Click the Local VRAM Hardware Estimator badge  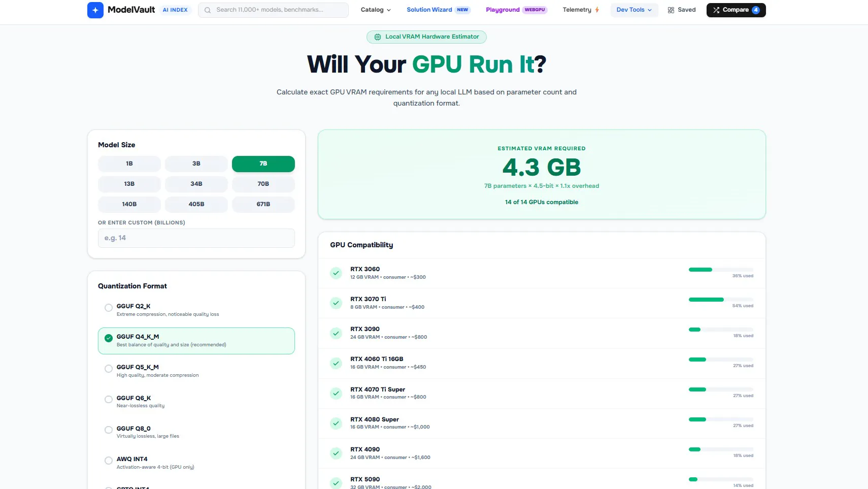tap(426, 37)
